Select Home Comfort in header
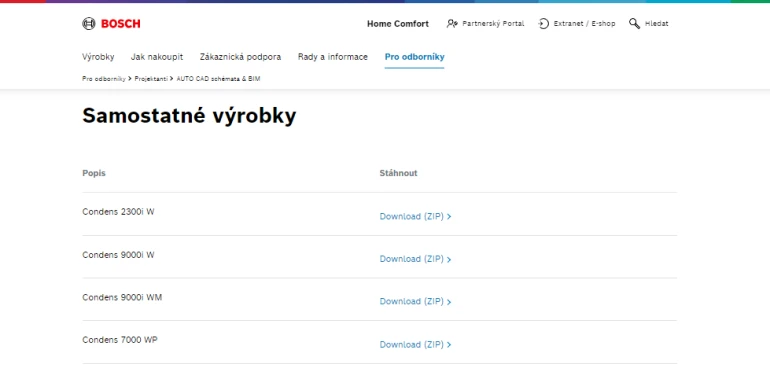This screenshot has width=770, height=368. [x=398, y=24]
